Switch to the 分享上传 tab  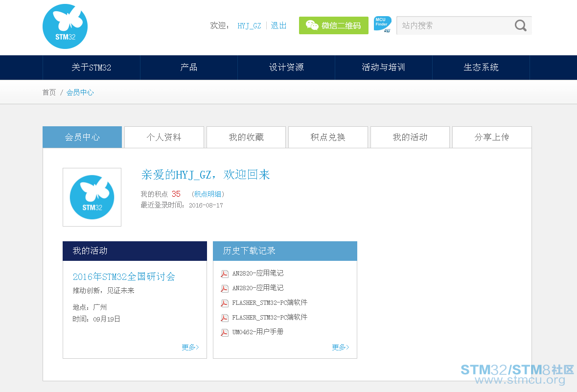tap(492, 138)
